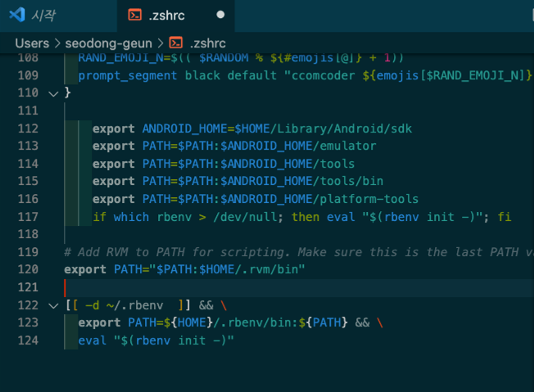Viewport: 534px width, 392px height.
Task: Click the 'if which rbenv' statement
Action: click(302, 217)
